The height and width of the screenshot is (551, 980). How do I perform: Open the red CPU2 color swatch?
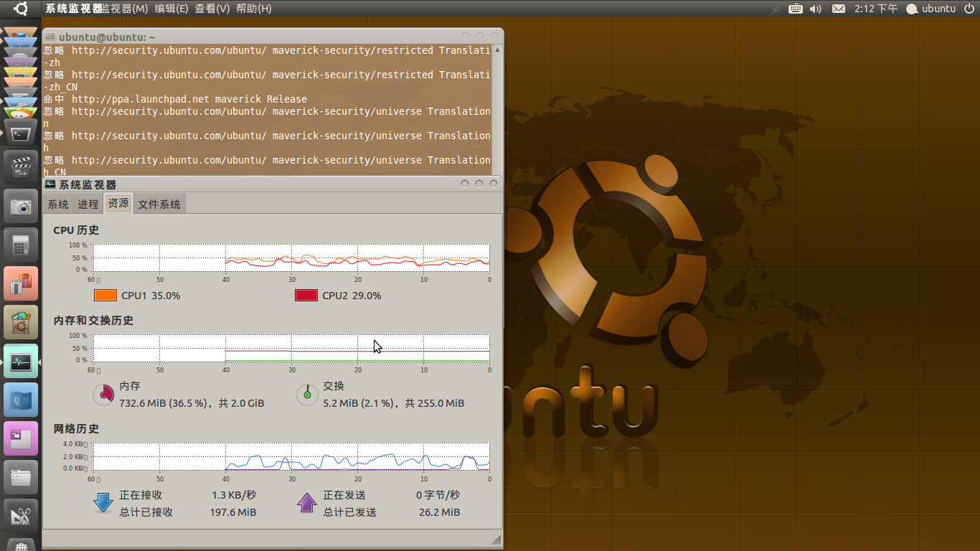pyautogui.click(x=306, y=296)
